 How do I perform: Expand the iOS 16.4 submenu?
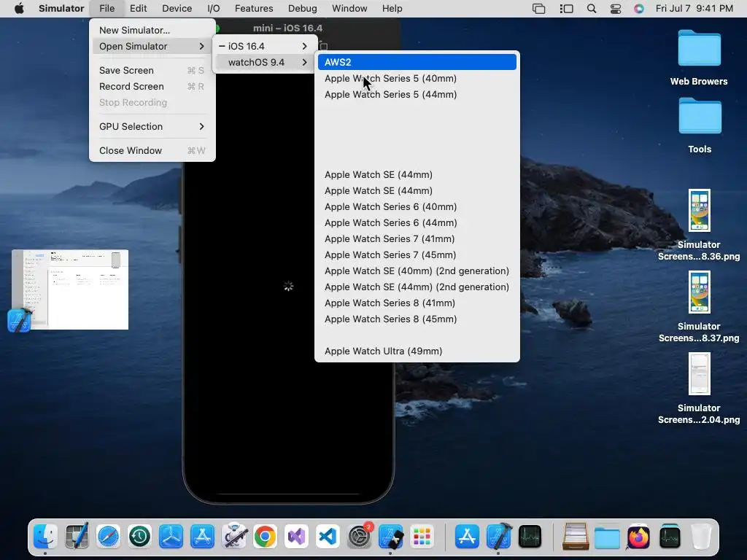click(x=264, y=46)
